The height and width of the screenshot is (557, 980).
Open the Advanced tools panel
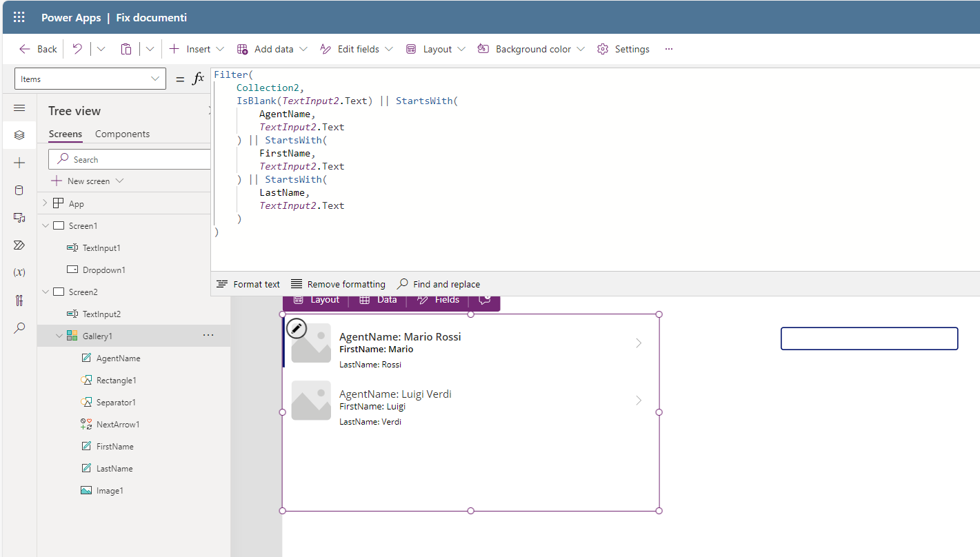tap(19, 300)
